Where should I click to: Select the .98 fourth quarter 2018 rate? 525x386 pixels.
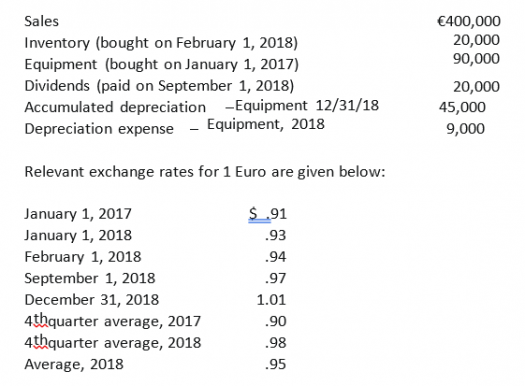(x=276, y=343)
